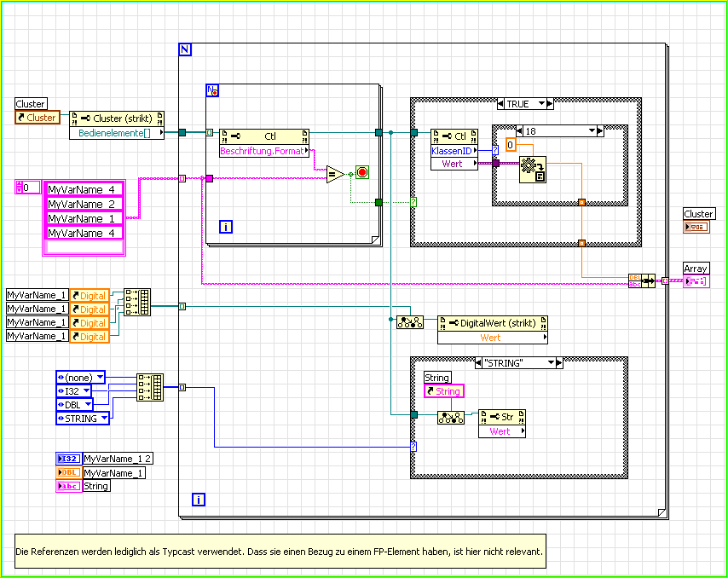The width and height of the screenshot is (728, 578).
Task: Select the build array node fed by Digital references
Action: click(x=137, y=303)
